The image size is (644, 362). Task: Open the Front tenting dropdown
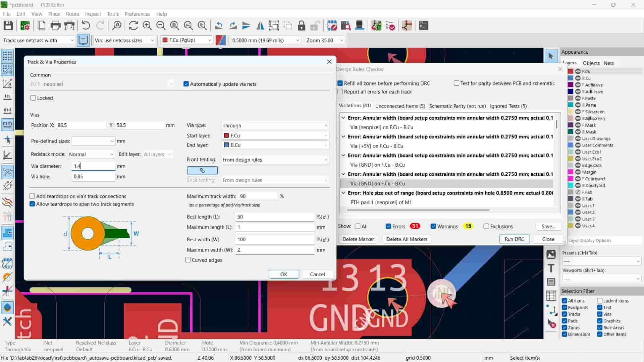pos(275,160)
